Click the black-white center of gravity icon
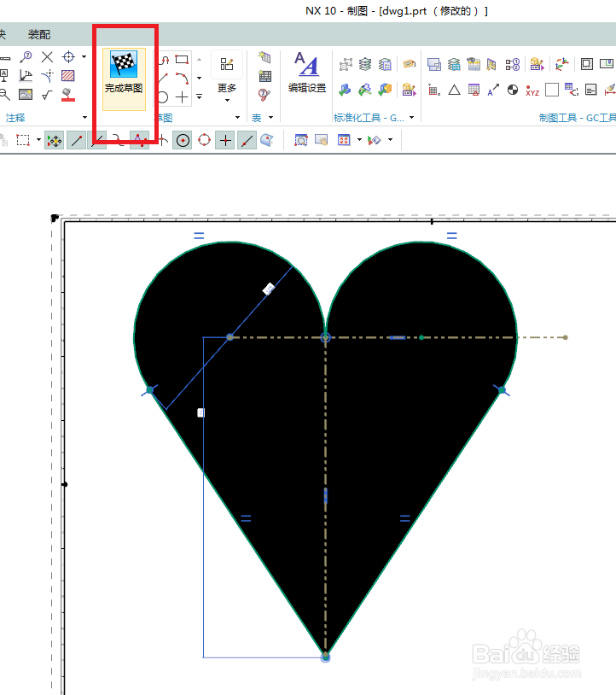This screenshot has height=695, width=616. 513,90
